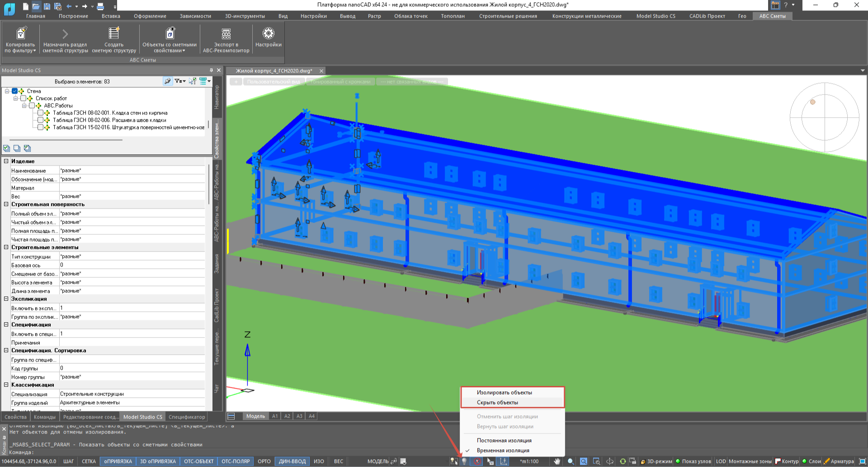Click the LOD status button

tap(721, 461)
